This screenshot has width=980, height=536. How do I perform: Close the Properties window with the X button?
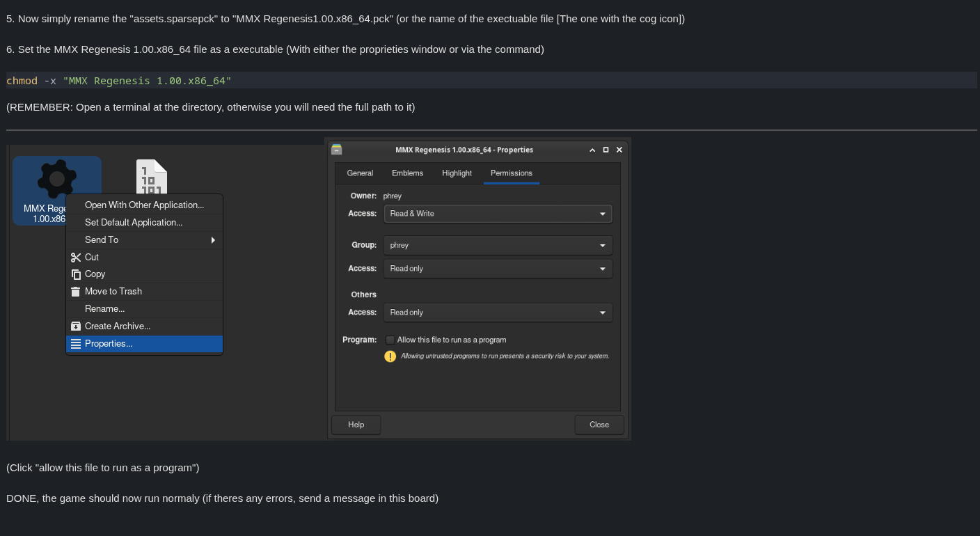[x=619, y=150]
